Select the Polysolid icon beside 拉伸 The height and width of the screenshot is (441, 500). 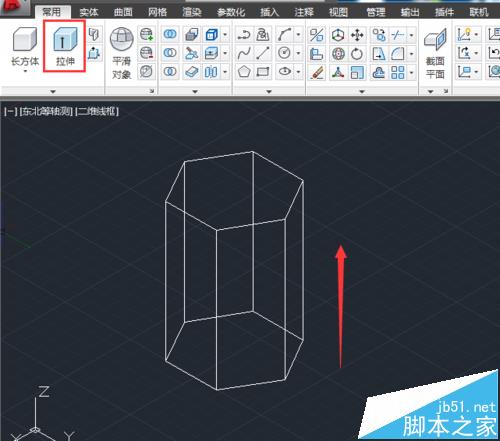tap(95, 34)
